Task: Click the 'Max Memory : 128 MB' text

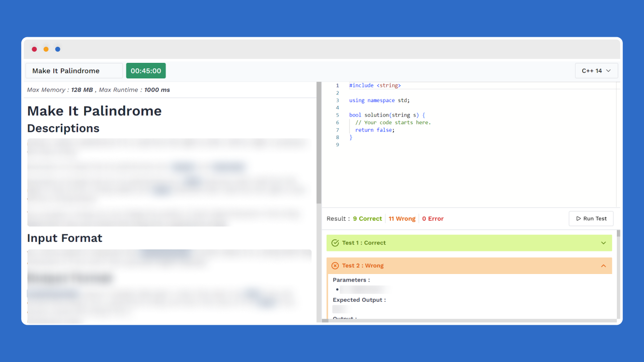Action: coord(60,90)
